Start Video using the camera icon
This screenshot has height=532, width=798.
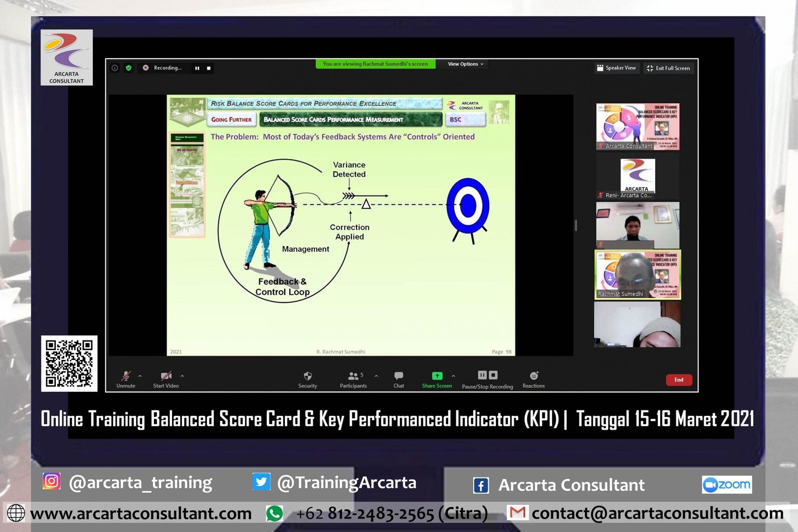pos(166,377)
